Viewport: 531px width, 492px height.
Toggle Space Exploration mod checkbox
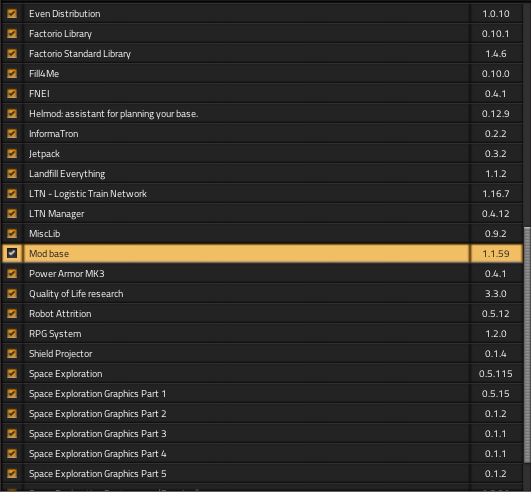(x=12, y=373)
